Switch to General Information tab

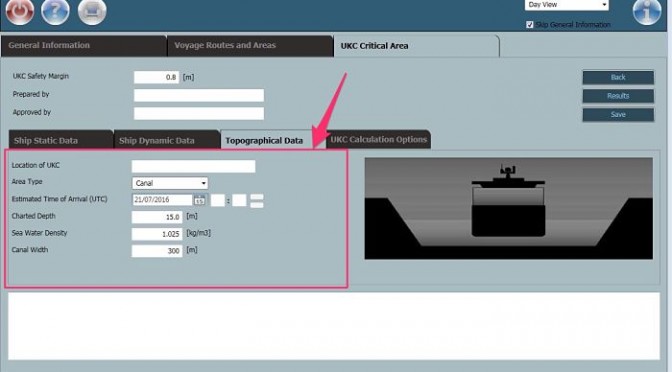(84, 46)
